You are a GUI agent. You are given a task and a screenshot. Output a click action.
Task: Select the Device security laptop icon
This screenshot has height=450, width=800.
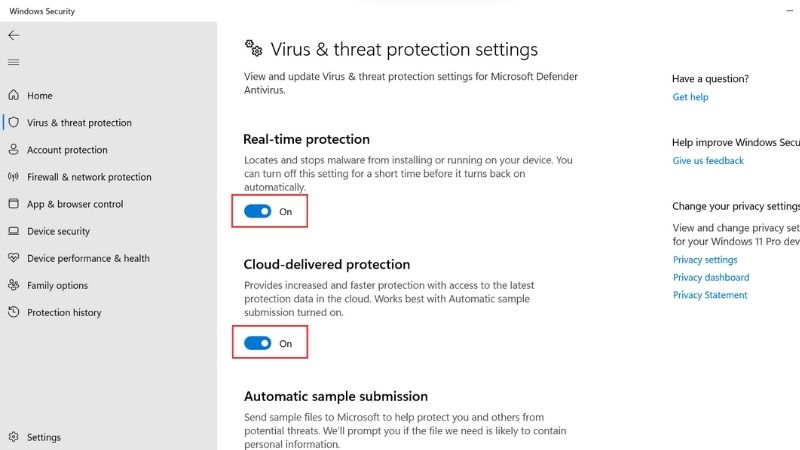click(14, 231)
